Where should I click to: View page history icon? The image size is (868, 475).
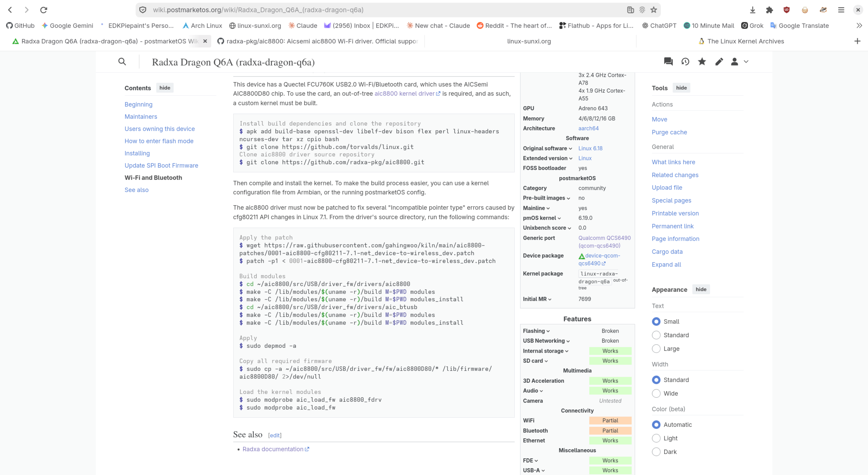[x=685, y=62]
